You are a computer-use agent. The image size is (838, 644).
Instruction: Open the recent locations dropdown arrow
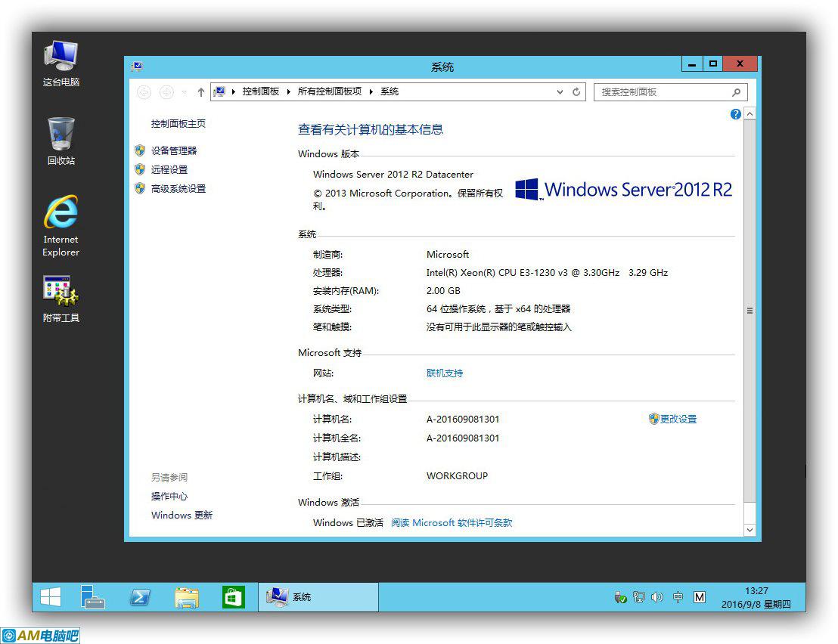pyautogui.click(x=184, y=92)
